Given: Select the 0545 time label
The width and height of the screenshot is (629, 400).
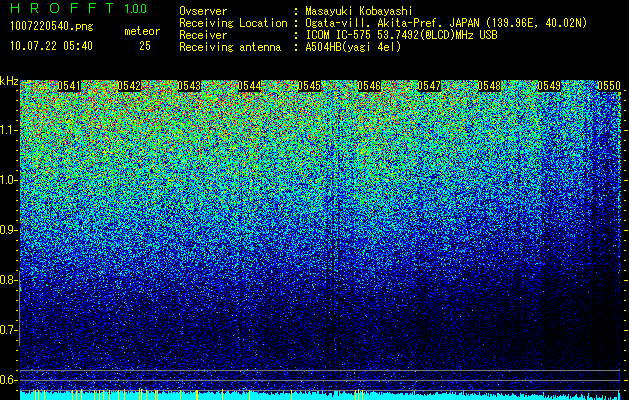Looking at the screenshot, I should click(x=309, y=86).
